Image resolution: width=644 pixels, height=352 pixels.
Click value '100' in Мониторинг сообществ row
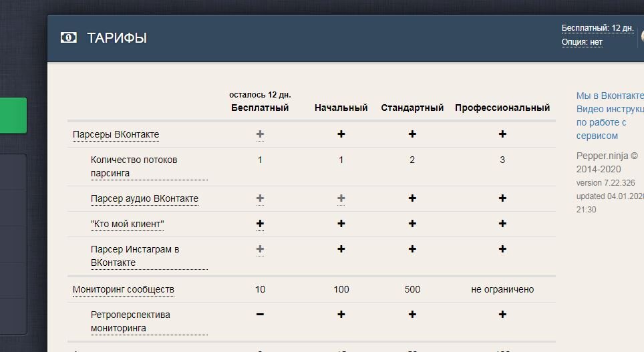point(341,290)
